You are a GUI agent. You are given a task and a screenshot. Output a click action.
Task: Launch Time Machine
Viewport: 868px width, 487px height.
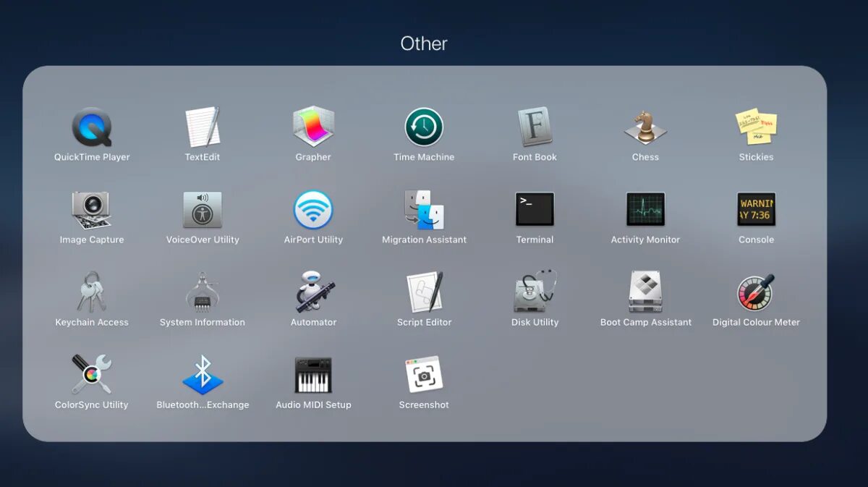(424, 127)
